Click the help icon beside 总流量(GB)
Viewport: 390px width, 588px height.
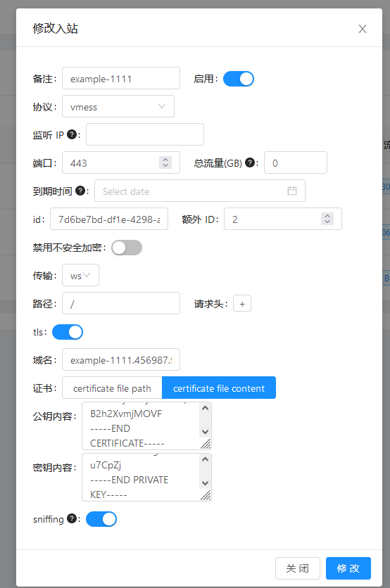click(250, 162)
